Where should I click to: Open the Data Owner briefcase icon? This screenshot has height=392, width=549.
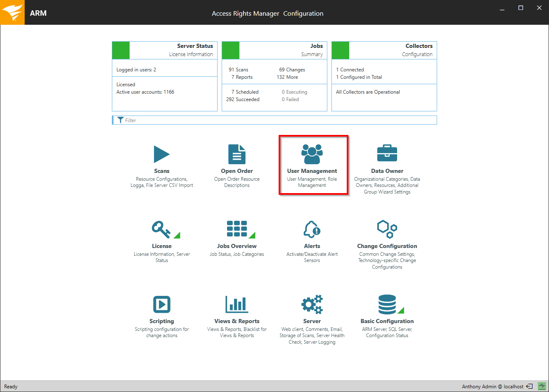click(387, 153)
